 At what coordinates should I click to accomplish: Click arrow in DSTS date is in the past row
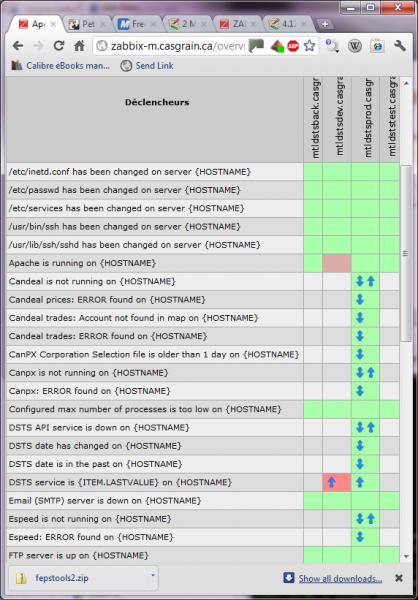click(359, 464)
